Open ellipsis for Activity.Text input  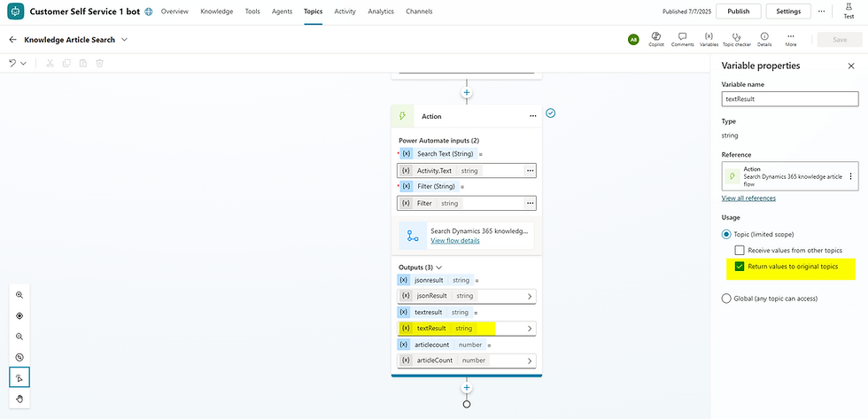(530, 170)
